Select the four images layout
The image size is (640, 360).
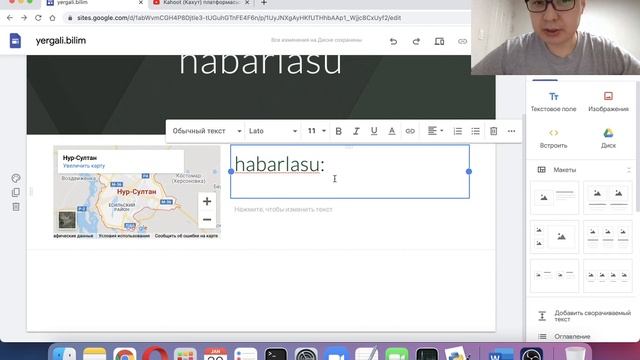pyautogui.click(x=608, y=276)
